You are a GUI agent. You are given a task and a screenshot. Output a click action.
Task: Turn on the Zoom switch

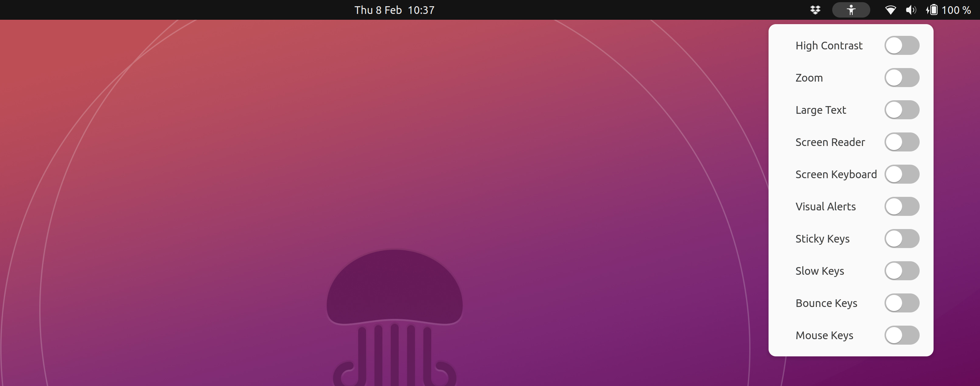[902, 78]
